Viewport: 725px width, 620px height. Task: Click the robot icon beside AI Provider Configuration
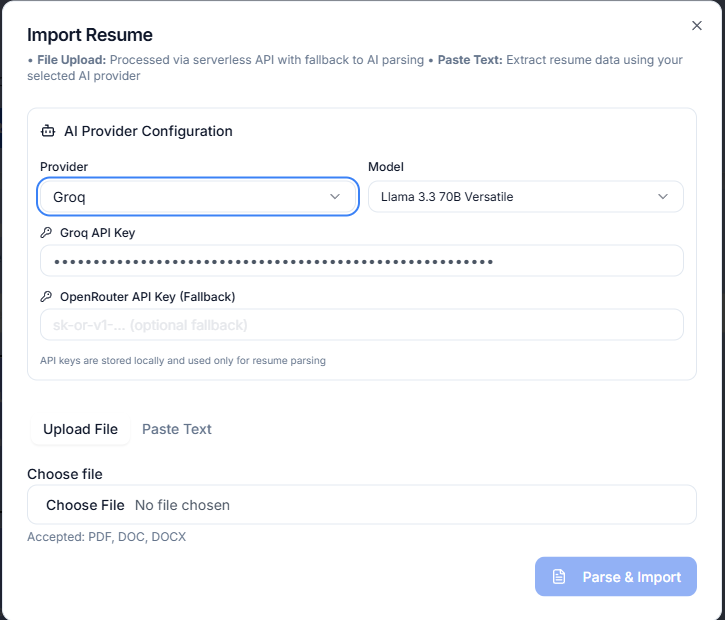coord(47,131)
